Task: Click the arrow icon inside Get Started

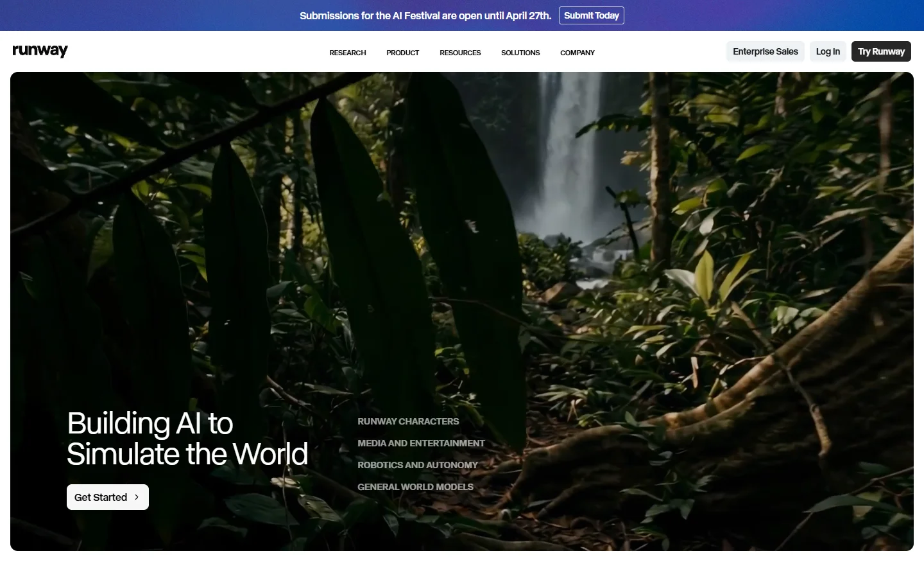Action: click(137, 496)
